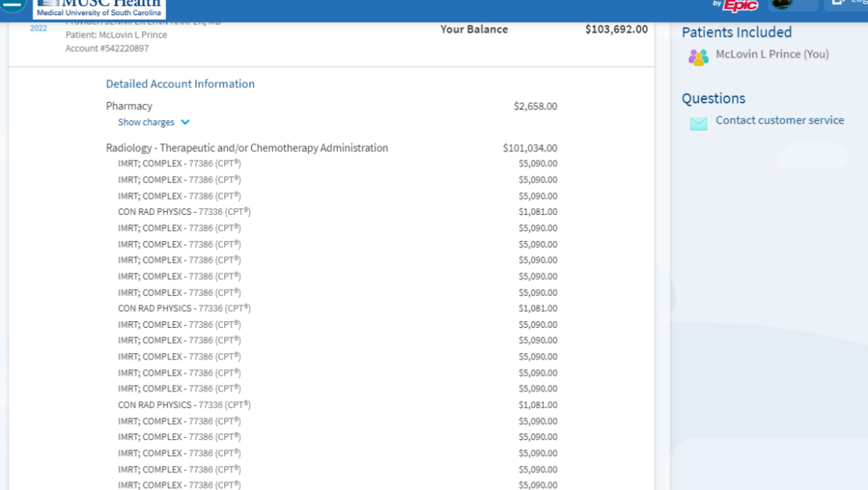Click the Radiology total $101,034.00 amount
The height and width of the screenshot is (490, 868).
point(529,148)
